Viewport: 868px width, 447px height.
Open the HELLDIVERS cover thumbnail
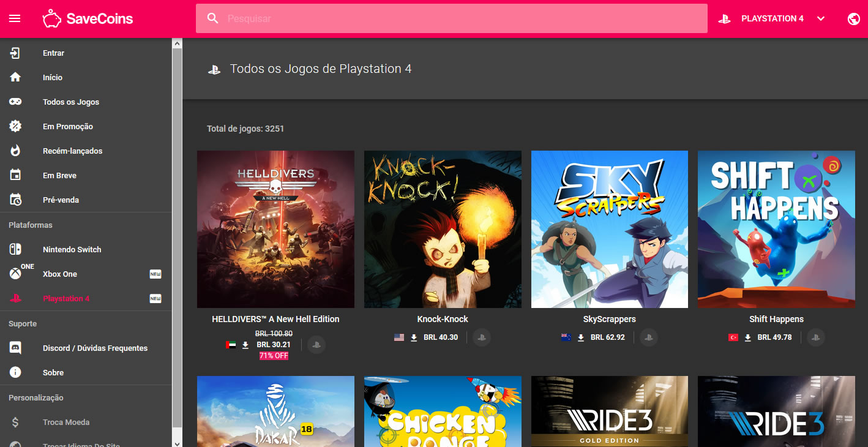tap(275, 229)
